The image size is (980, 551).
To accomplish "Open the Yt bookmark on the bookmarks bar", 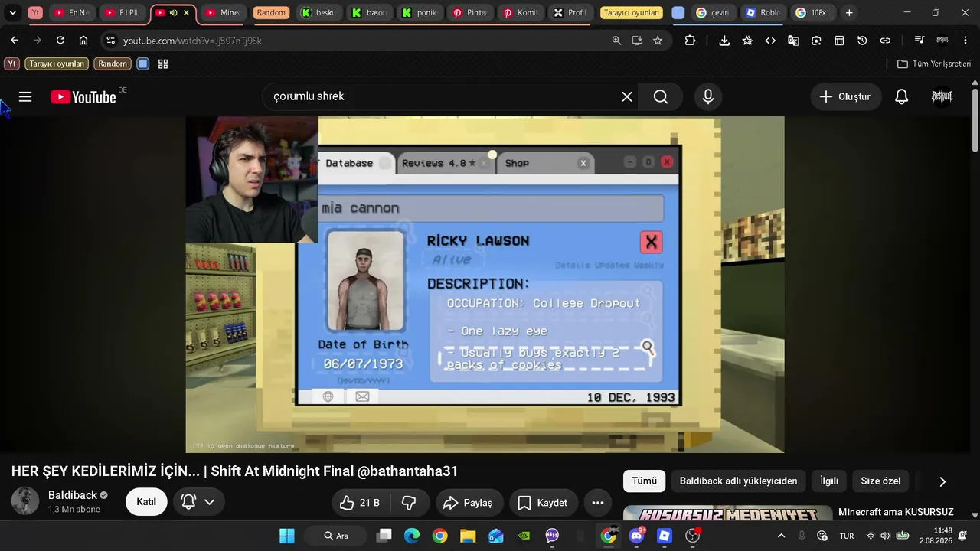I will tap(11, 64).
